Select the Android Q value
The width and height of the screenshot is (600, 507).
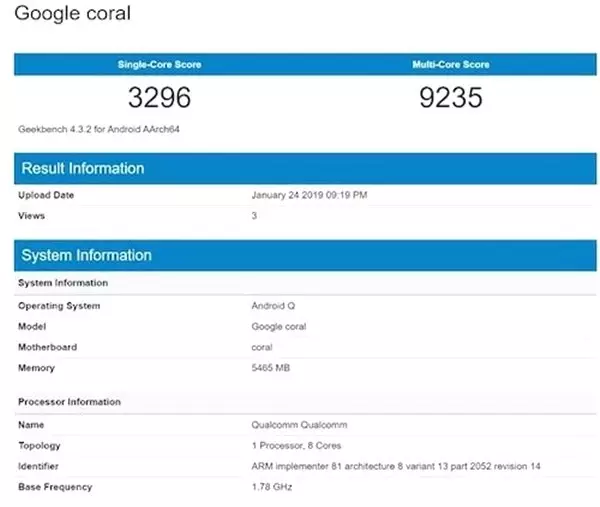tap(273, 306)
